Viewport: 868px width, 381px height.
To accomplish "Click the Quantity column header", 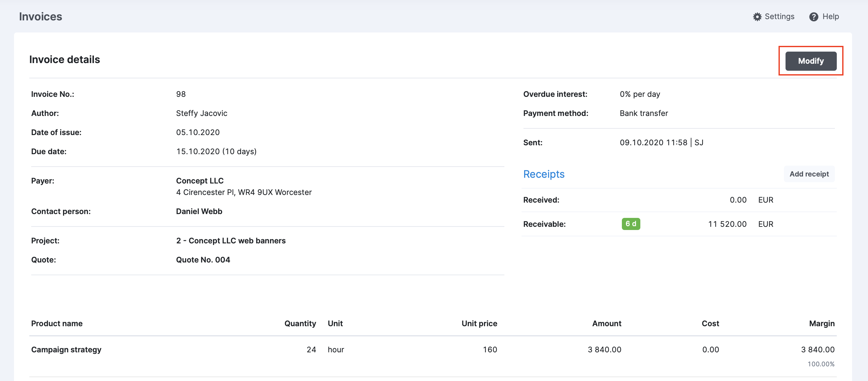I will tap(300, 324).
